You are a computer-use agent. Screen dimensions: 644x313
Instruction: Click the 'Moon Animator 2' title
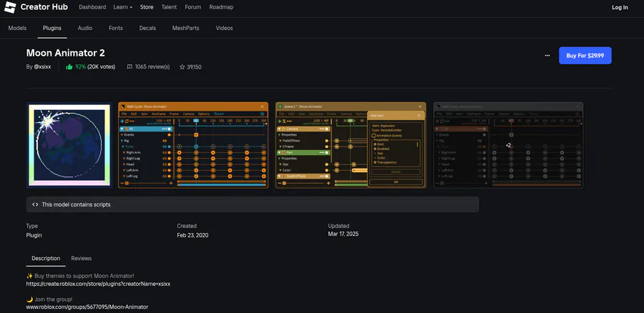[x=65, y=53]
